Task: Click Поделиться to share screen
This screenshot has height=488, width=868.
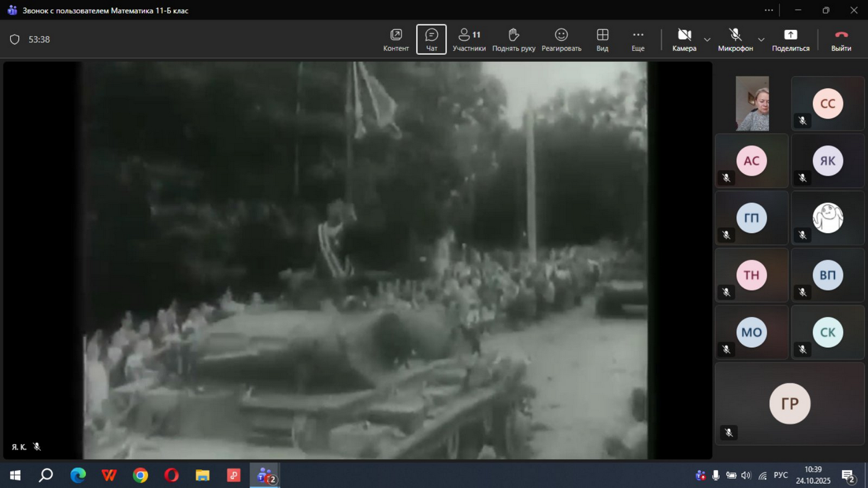Action: pos(790,40)
